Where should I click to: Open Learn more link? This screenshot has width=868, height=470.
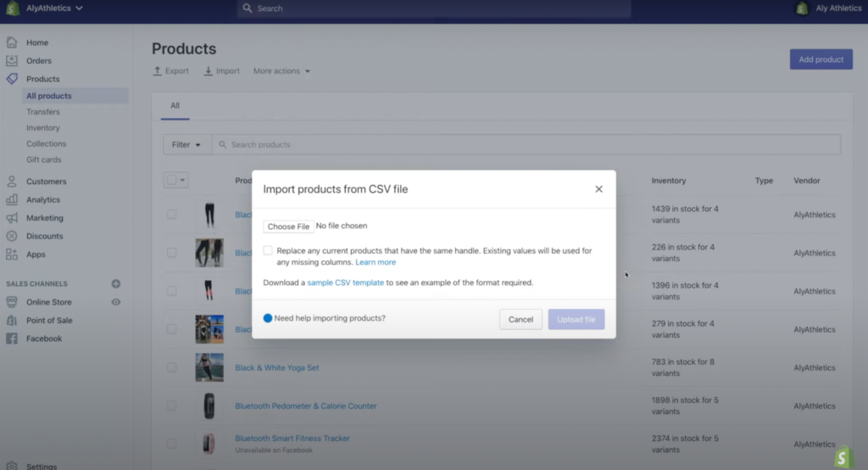[376, 262]
